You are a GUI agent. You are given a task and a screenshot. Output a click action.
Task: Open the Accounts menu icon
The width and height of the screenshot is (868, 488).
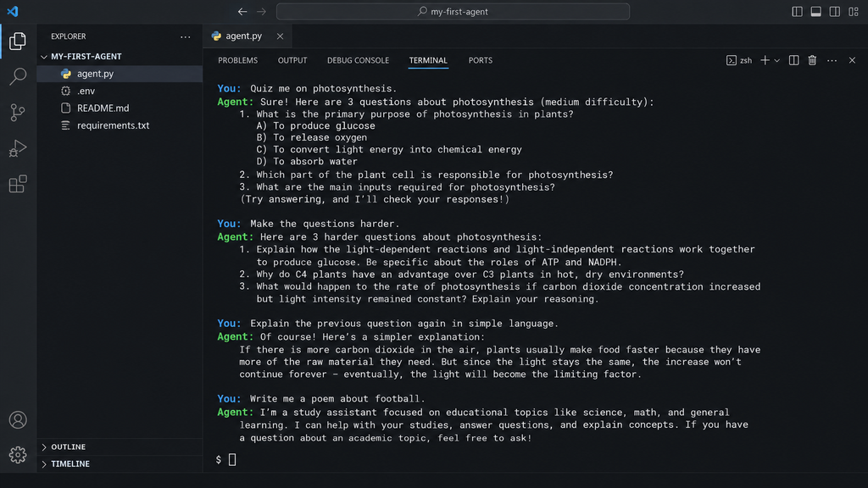(x=18, y=420)
